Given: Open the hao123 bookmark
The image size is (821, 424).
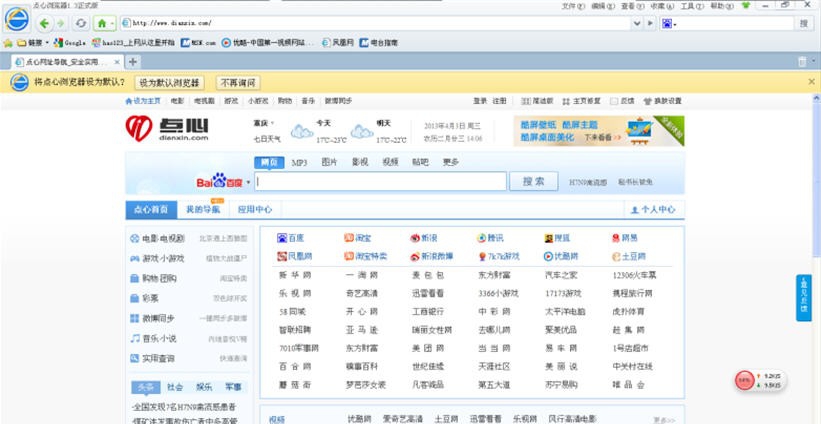Looking at the screenshot, I should click(133, 43).
